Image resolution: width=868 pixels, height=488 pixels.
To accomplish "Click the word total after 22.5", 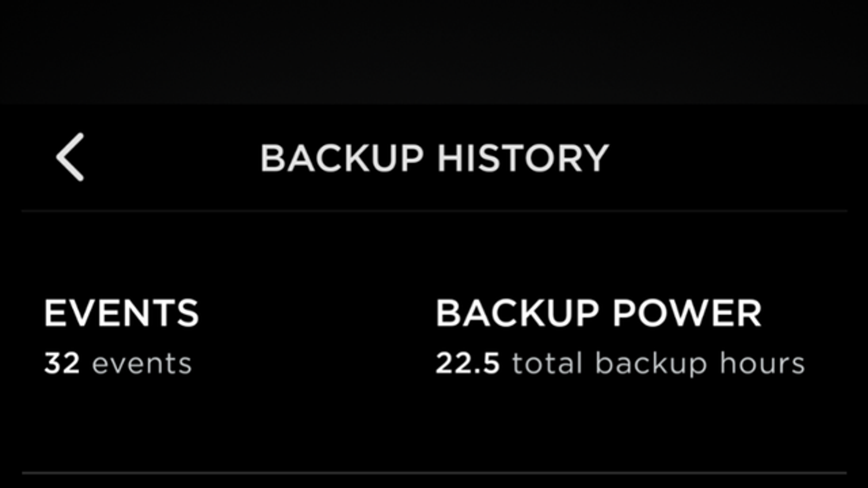I will [547, 363].
